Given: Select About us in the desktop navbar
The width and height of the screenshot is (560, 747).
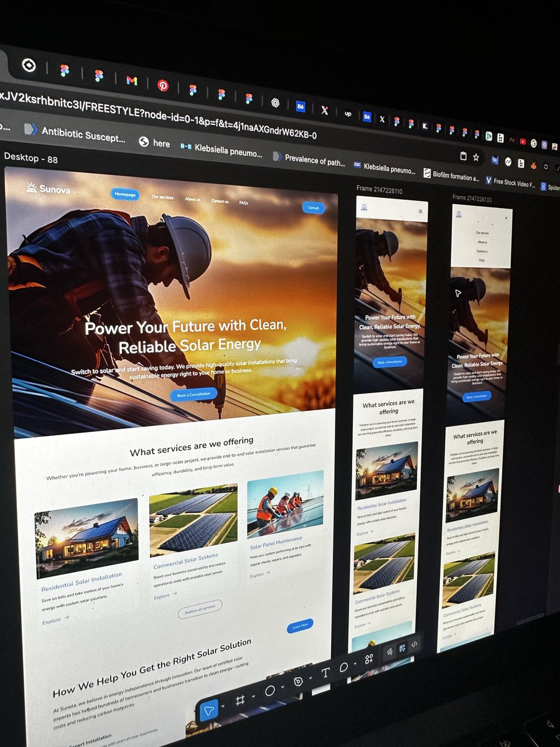Looking at the screenshot, I should [x=193, y=199].
